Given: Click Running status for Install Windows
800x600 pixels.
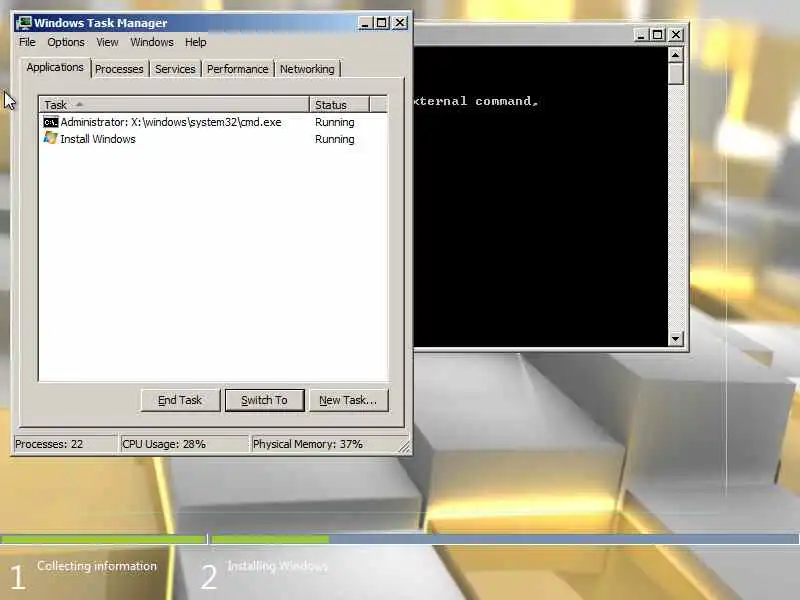Looking at the screenshot, I should coord(334,139).
